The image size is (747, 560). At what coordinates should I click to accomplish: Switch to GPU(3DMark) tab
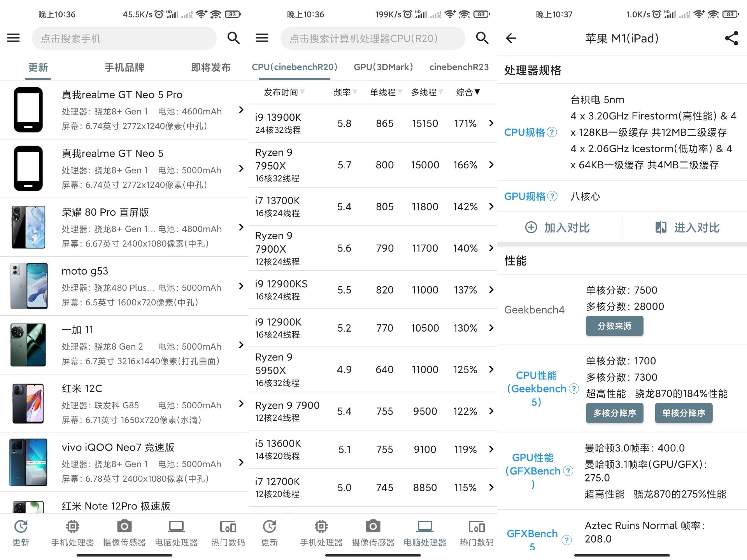point(383,67)
